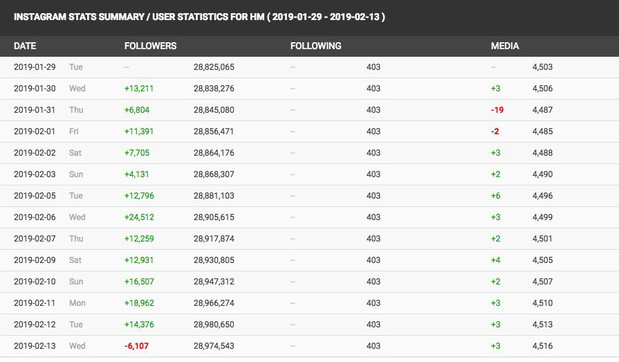Select the 2019-02-11 date cell
The image size is (619, 362).
[x=35, y=303]
